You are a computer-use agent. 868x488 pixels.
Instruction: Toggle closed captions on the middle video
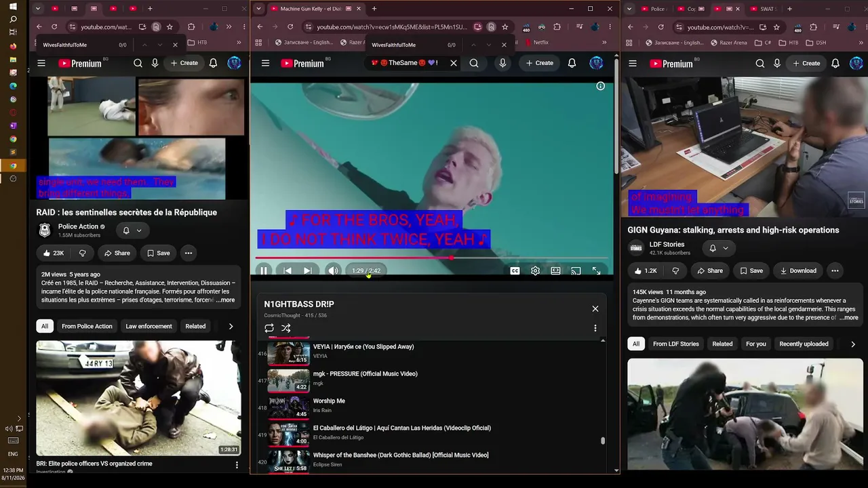point(515,270)
